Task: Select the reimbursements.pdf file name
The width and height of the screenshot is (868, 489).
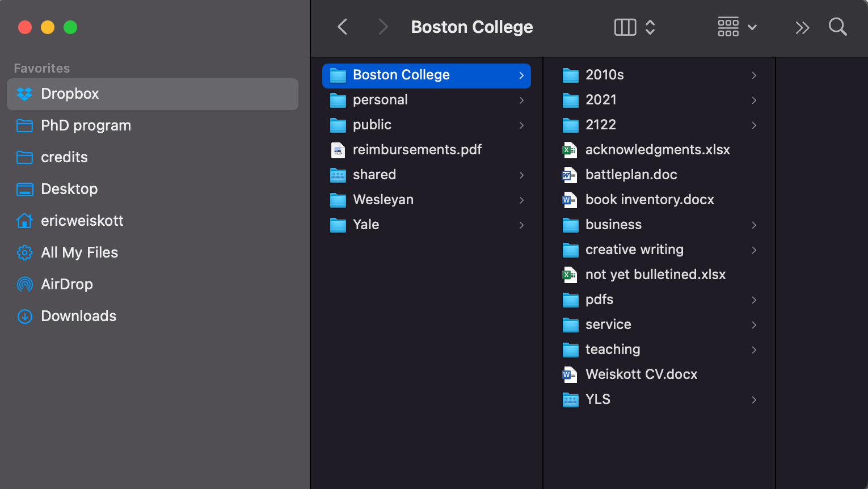Action: 417,150
